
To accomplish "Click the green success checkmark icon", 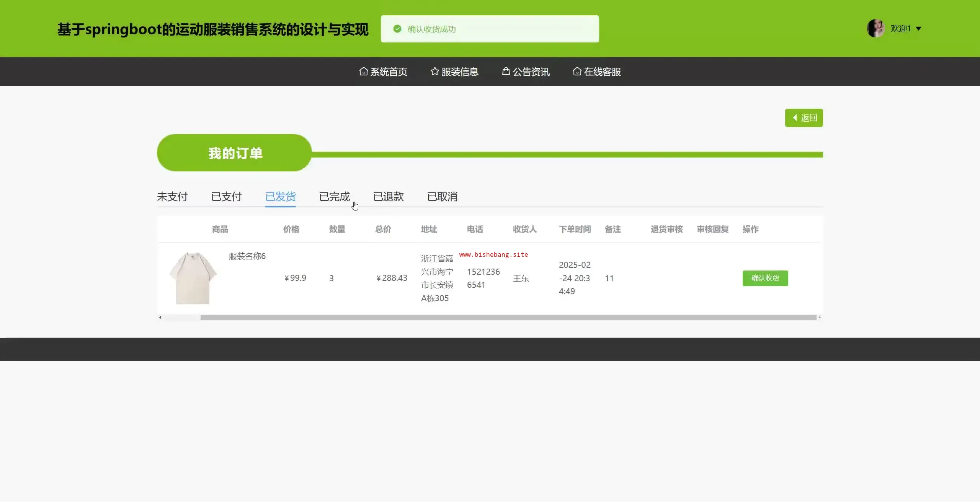I will coord(397,29).
